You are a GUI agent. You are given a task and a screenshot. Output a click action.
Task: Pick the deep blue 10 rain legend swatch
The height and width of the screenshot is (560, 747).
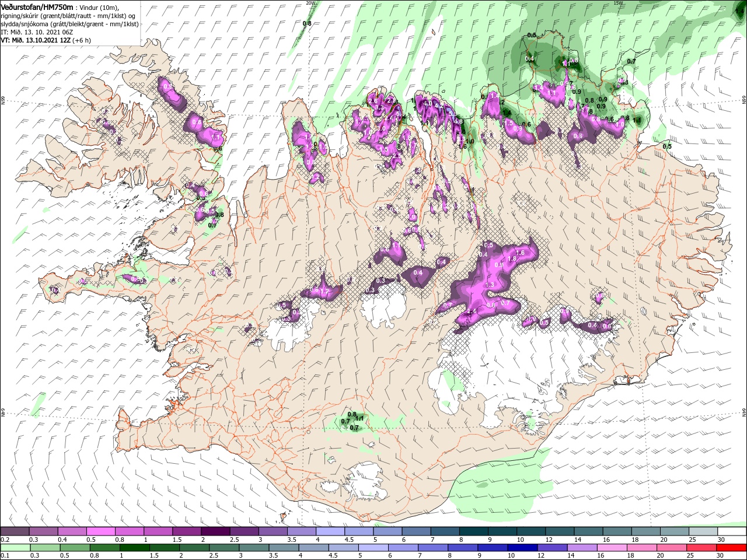(522, 548)
